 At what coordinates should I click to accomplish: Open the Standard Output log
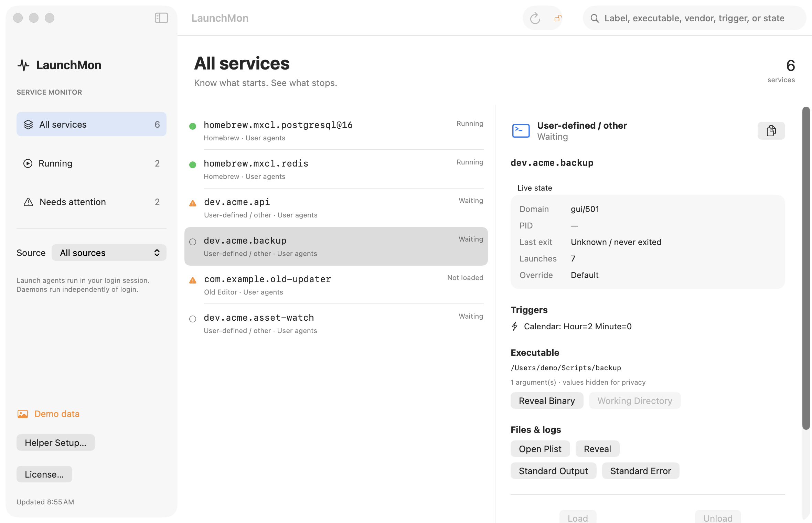(x=553, y=471)
